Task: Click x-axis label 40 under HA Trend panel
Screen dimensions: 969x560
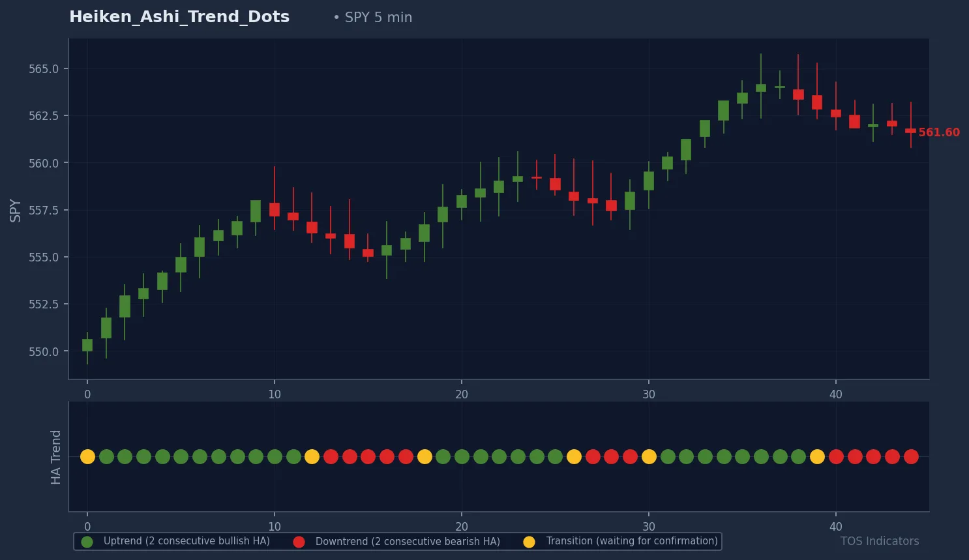Action: coord(836,527)
